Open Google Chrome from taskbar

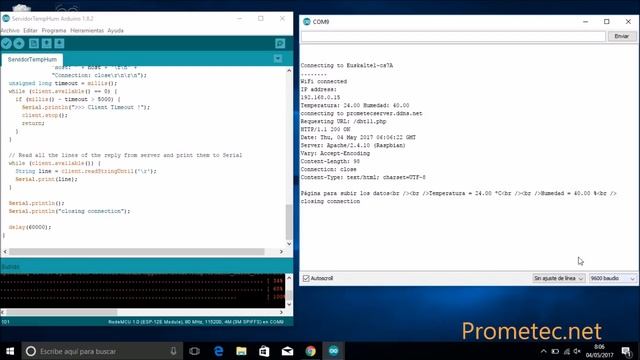(x=311, y=351)
